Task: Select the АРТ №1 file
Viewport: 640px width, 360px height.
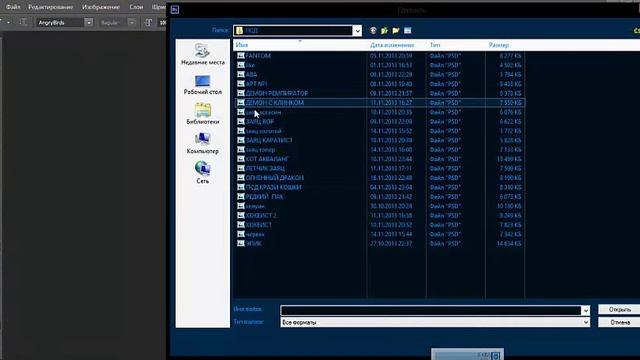Action: (256, 84)
